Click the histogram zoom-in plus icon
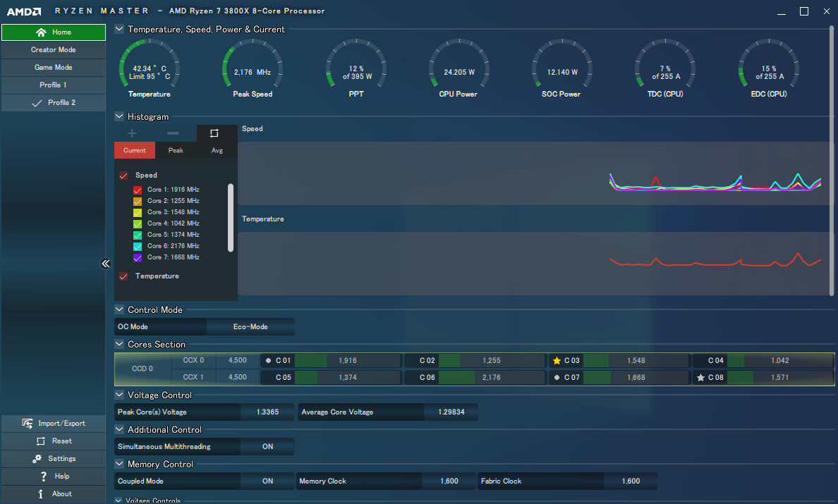The height and width of the screenshot is (504, 838). pos(132,133)
